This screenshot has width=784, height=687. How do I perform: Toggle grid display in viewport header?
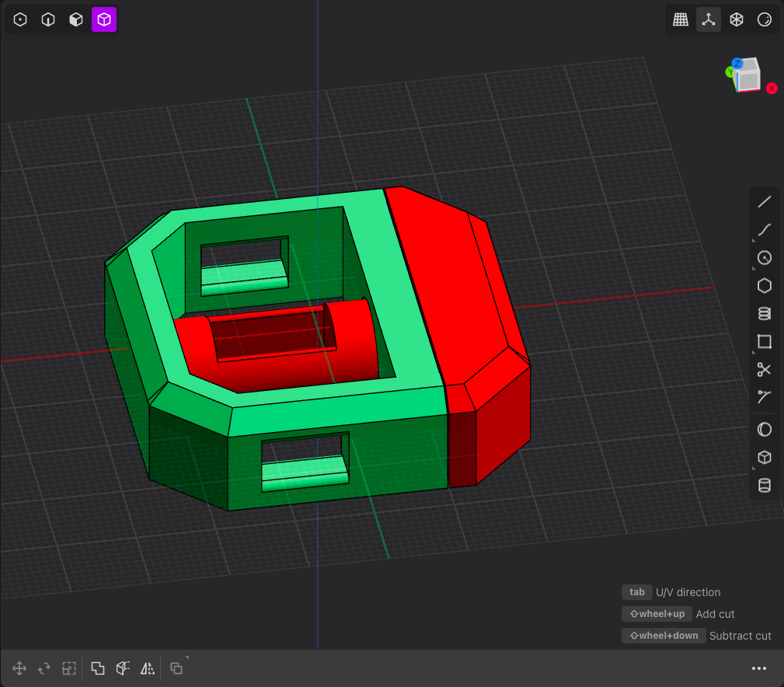(x=681, y=20)
